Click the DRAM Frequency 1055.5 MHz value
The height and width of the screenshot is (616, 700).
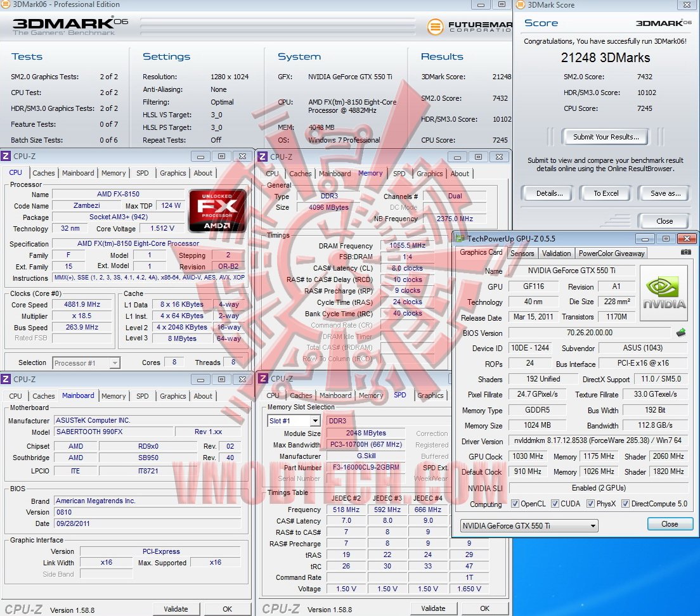click(x=407, y=245)
